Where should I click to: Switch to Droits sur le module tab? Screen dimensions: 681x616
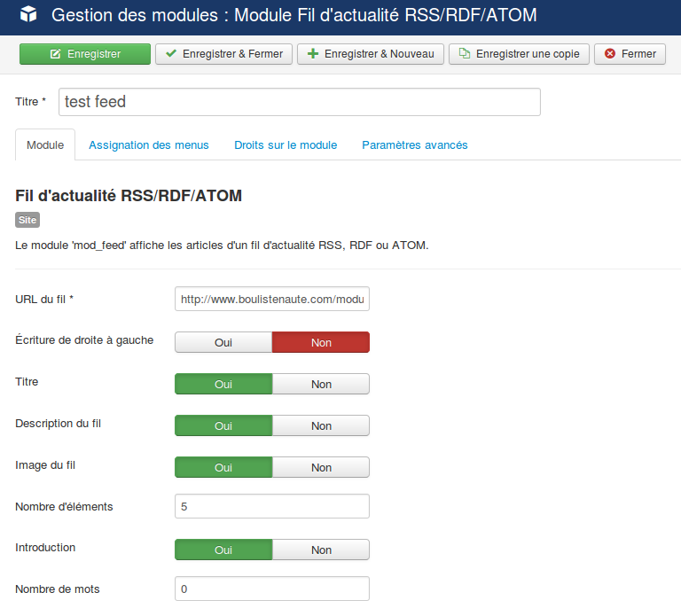coord(286,144)
